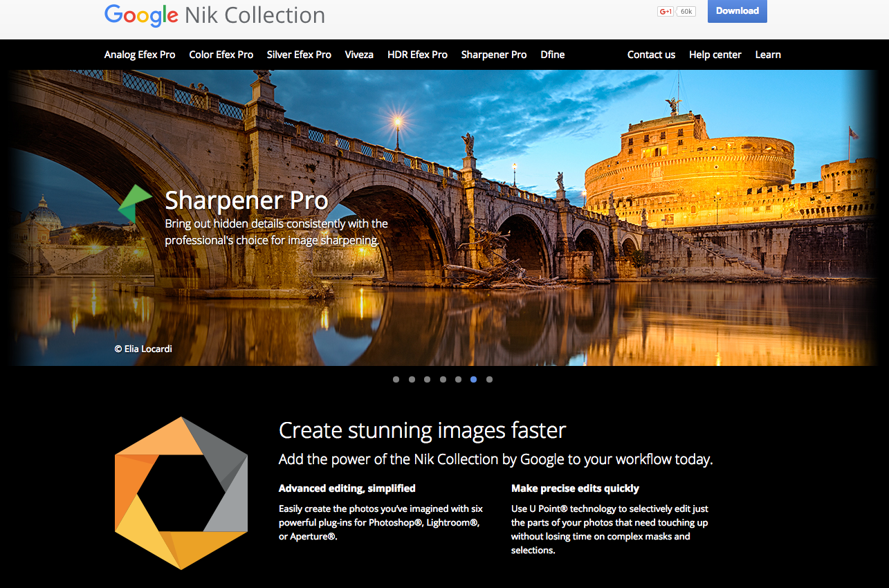Select the fifth carousel dot

(x=458, y=379)
